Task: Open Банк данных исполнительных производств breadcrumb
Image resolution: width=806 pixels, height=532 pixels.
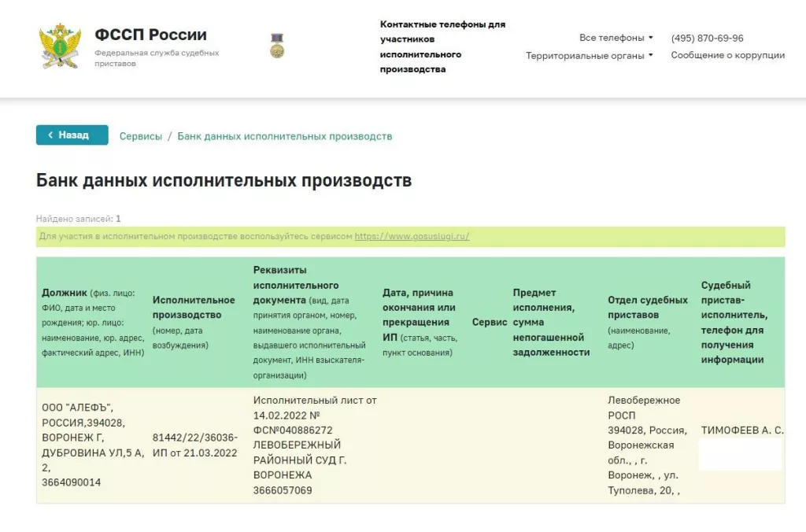Action: (285, 136)
